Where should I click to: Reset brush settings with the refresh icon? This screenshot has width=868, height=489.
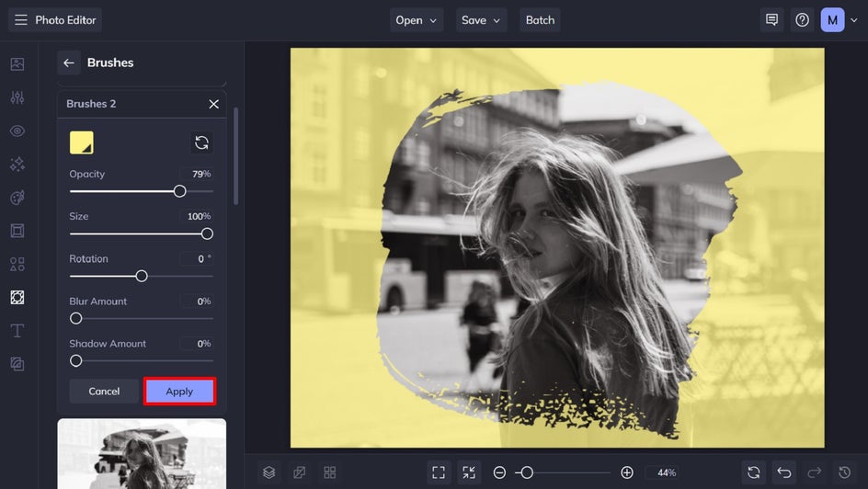pos(201,142)
